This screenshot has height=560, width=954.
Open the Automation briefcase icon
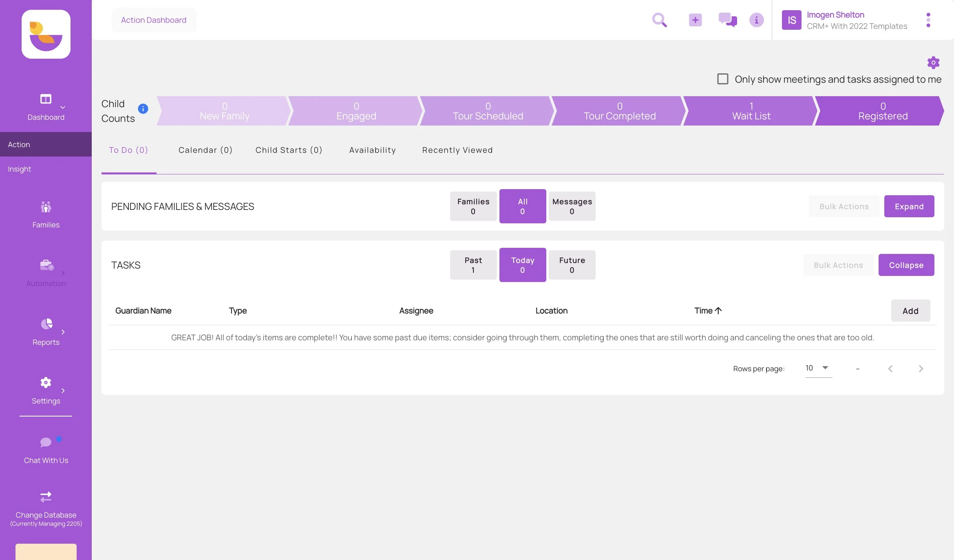(47, 265)
